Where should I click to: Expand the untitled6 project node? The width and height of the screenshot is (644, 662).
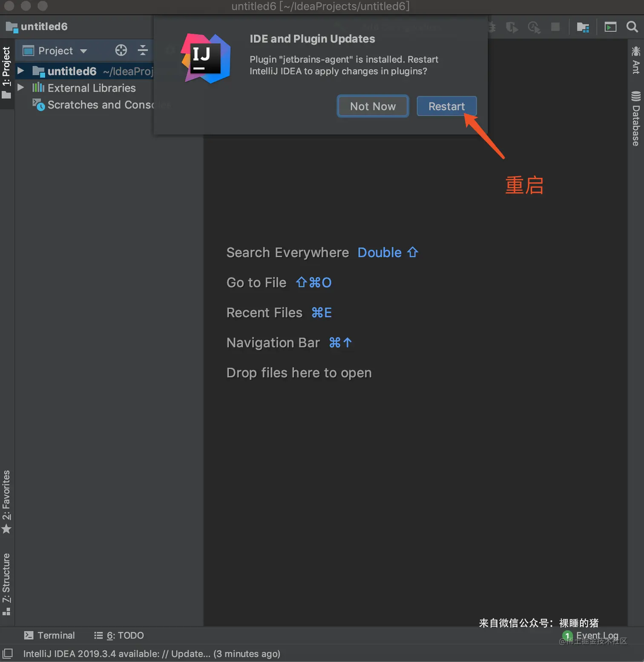(x=20, y=71)
